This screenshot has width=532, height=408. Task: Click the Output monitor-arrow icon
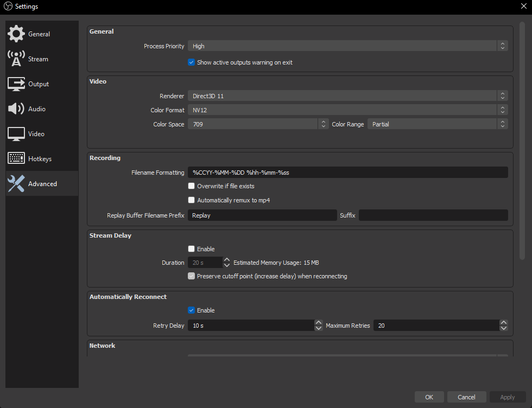pos(16,84)
